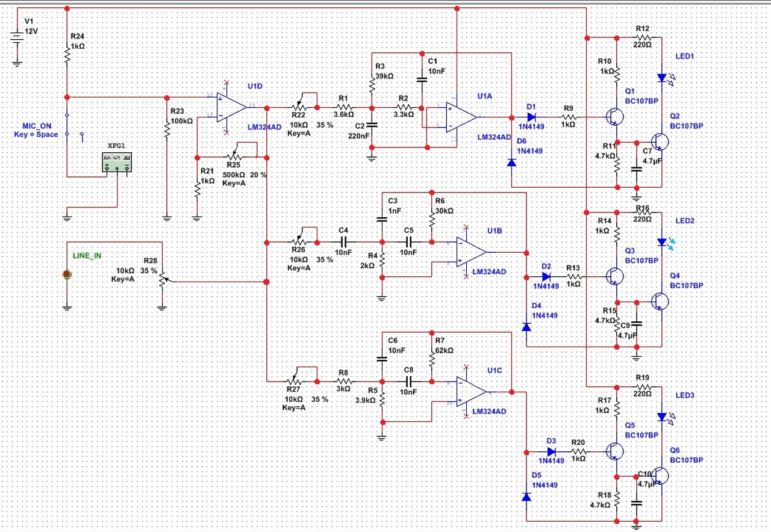This screenshot has height=532, width=771.
Task: Select capacitor C4 symbol
Action: coord(344,243)
